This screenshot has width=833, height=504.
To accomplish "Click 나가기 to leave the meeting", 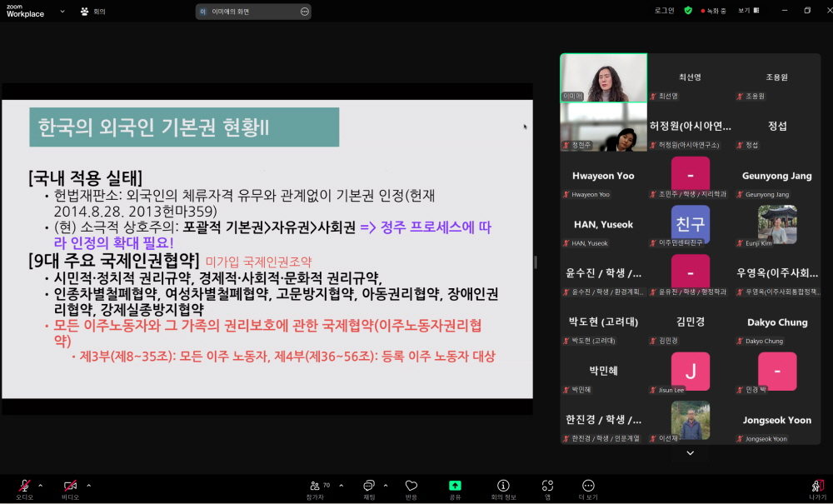I will [818, 489].
